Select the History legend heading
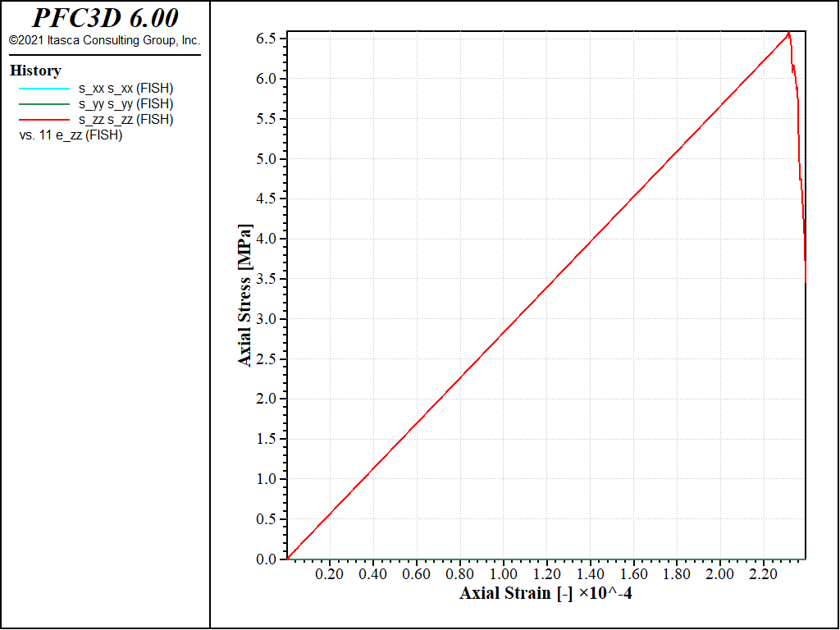Image resolution: width=840 pixels, height=630 pixels. click(35, 71)
